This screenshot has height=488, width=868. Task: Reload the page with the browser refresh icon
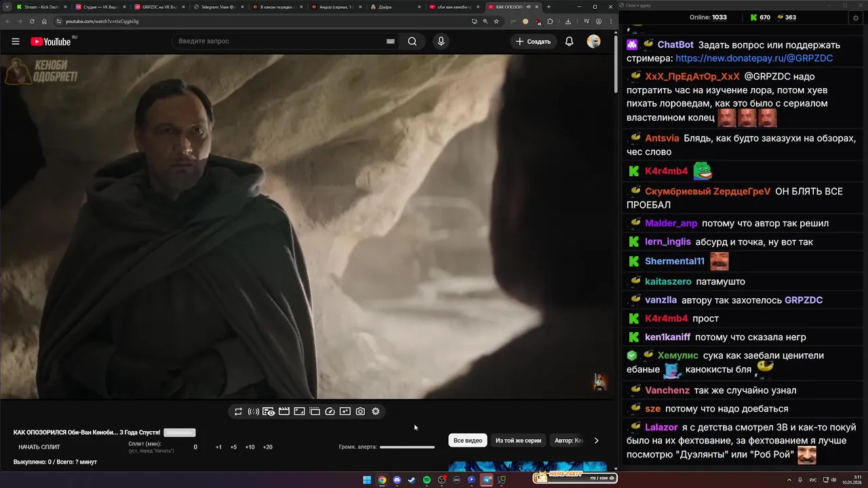(32, 21)
